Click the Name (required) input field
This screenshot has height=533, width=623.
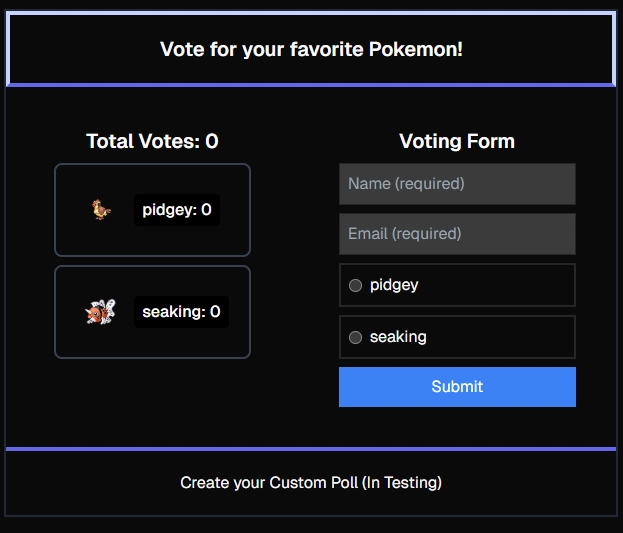pyautogui.click(x=457, y=184)
